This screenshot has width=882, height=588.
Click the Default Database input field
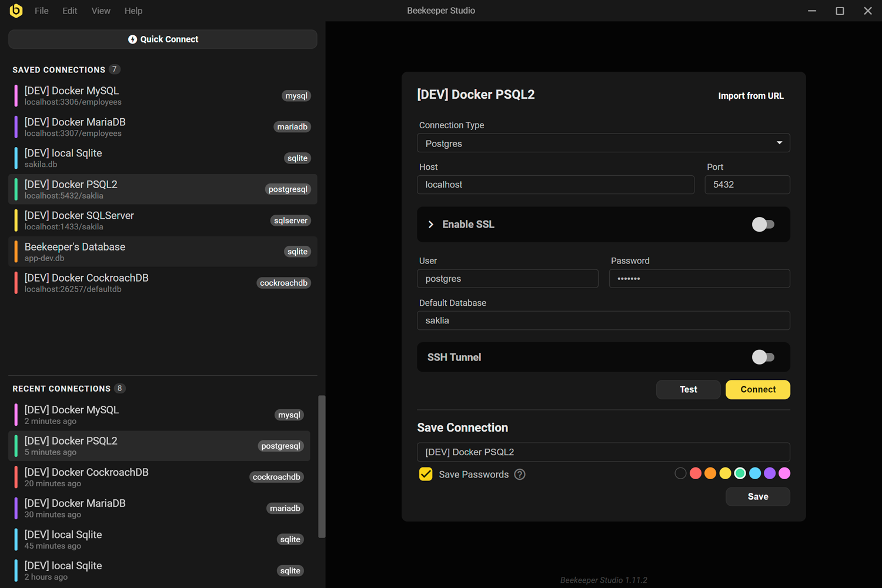pos(603,320)
